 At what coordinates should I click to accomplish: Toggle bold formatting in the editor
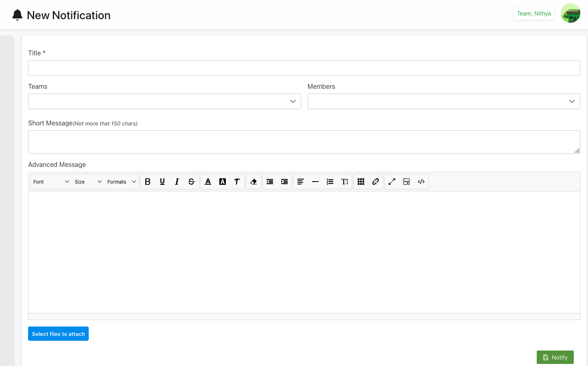click(148, 182)
